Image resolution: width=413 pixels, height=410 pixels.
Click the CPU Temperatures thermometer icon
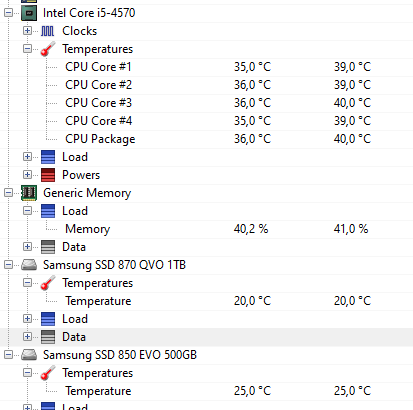click(48, 49)
